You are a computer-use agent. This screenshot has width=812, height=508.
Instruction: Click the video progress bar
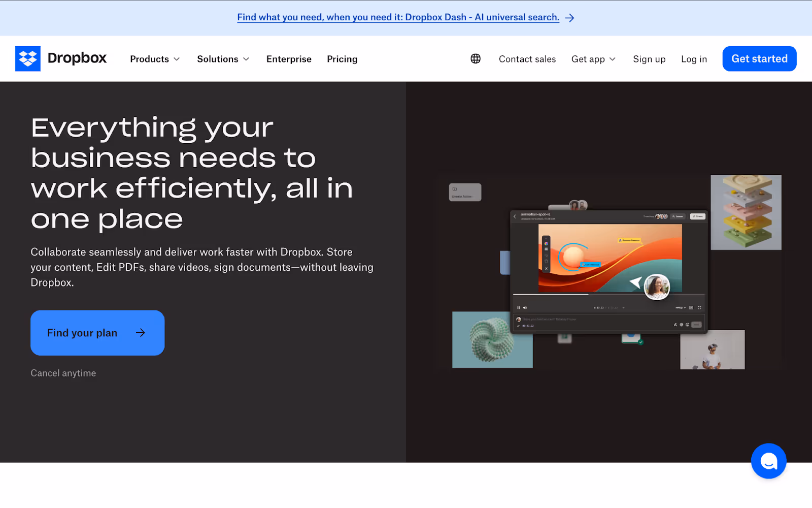pos(608,294)
